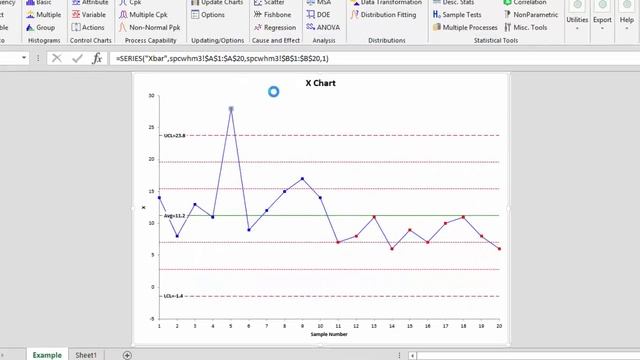This screenshot has width=640, height=360.
Task: Click the data point at sample 9
Action: [x=302, y=179]
